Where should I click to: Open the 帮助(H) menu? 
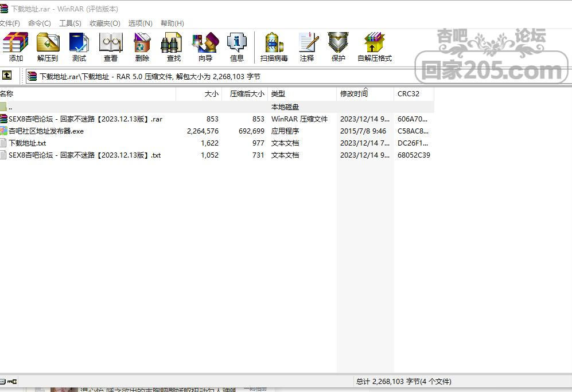pos(172,23)
